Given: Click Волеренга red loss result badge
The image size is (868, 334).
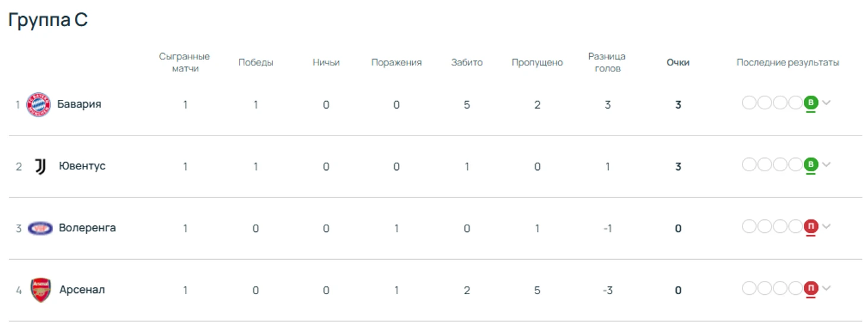Looking at the screenshot, I should [x=810, y=226].
